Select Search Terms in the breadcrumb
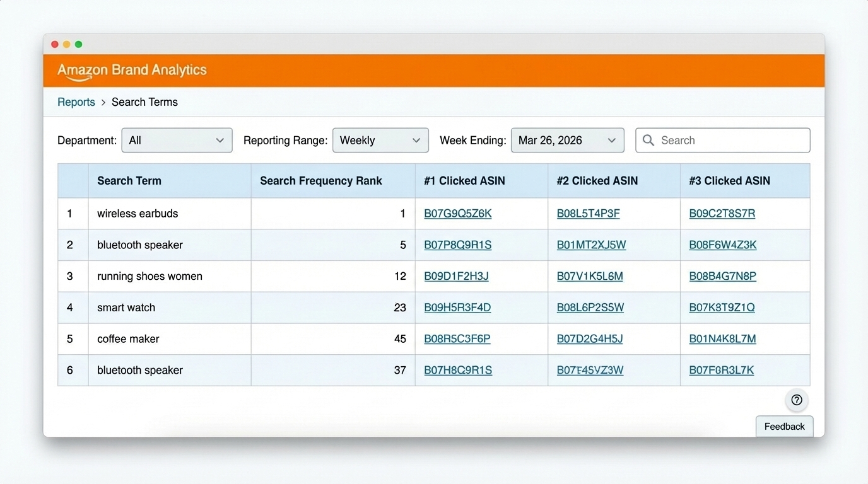The width and height of the screenshot is (868, 484). click(x=144, y=101)
